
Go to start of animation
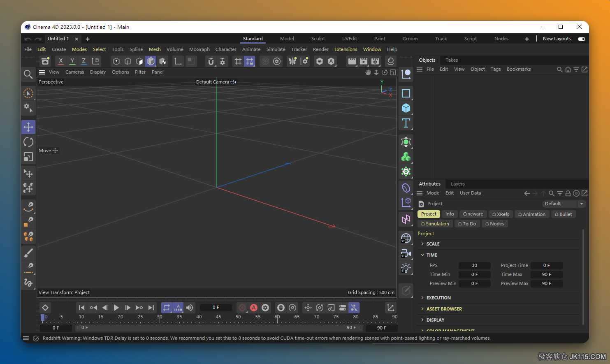(81, 308)
